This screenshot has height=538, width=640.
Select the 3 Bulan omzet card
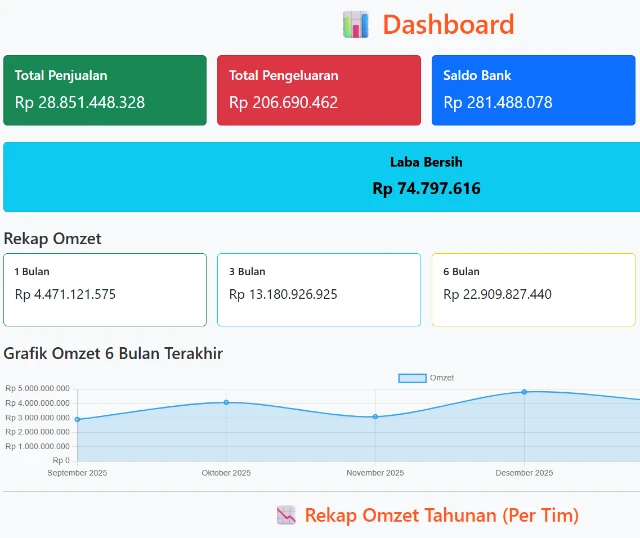[x=319, y=289]
